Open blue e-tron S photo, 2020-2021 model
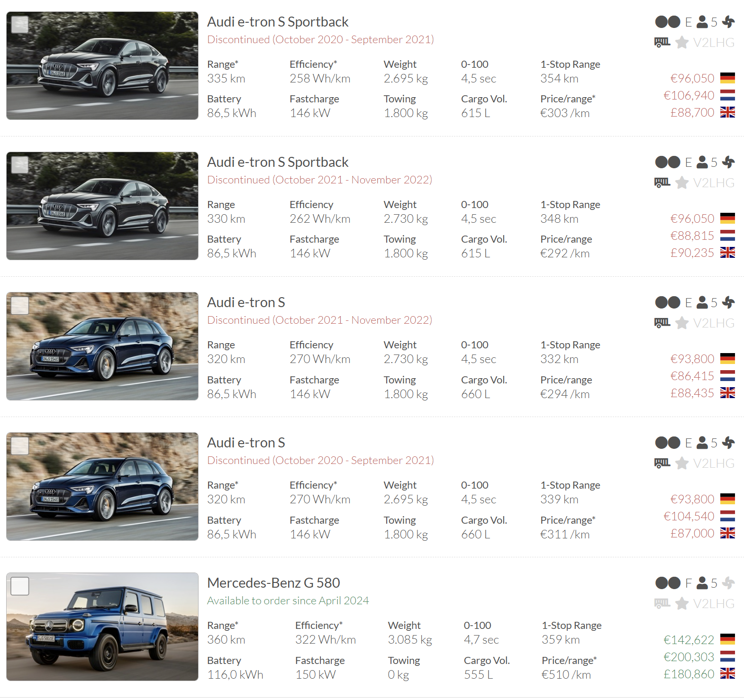The height and width of the screenshot is (700, 744). [102, 486]
